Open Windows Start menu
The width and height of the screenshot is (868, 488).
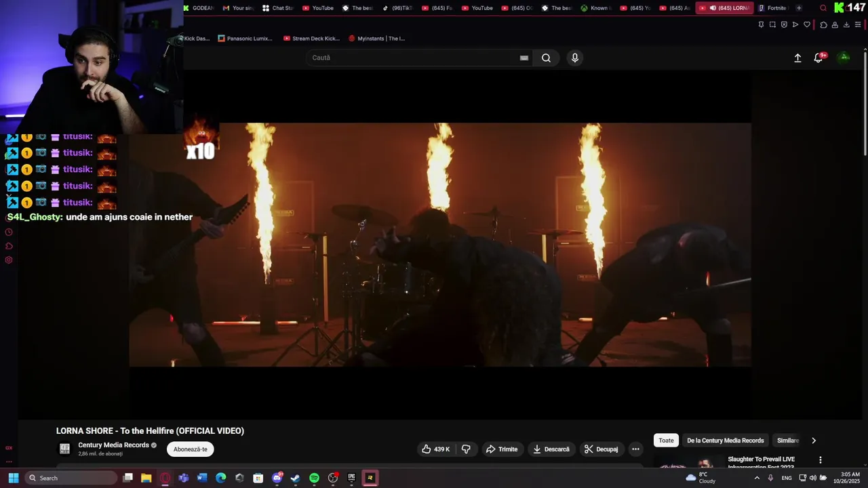13,478
